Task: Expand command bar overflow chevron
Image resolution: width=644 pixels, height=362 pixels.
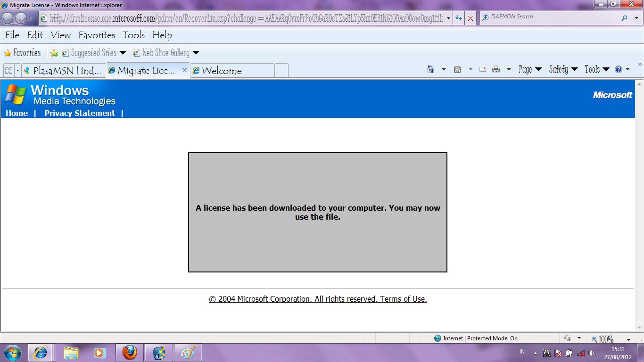Action: pos(640,65)
